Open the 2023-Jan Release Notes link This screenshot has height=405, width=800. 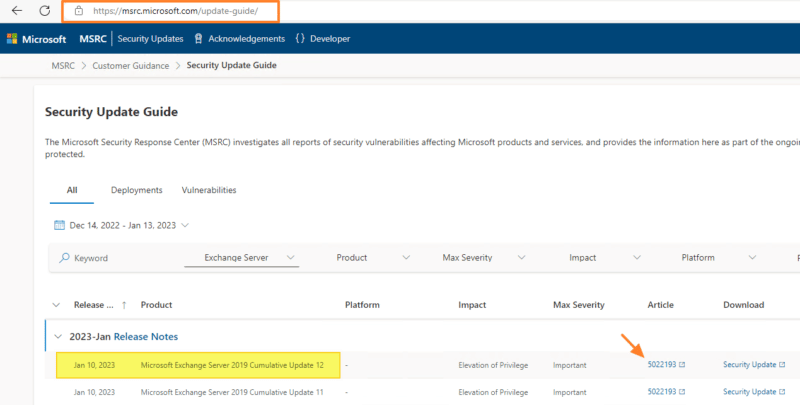(146, 337)
